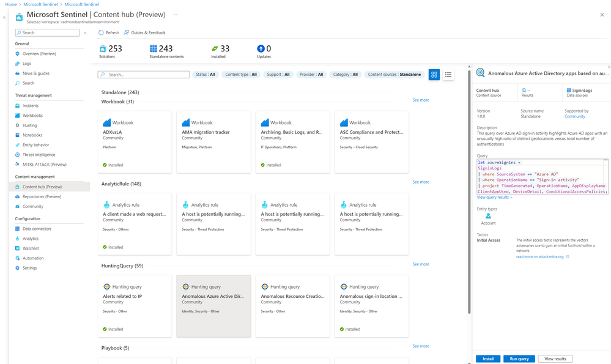
Task: Select Anomalous sign-in location card
Action: click(x=372, y=306)
